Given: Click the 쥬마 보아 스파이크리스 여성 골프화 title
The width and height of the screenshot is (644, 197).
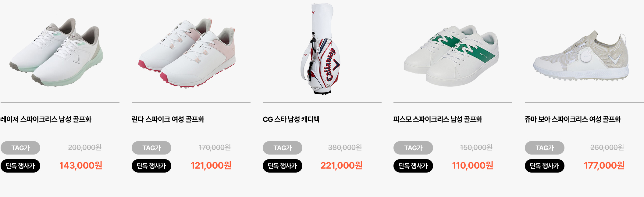Looking at the screenshot, I should [573, 119].
